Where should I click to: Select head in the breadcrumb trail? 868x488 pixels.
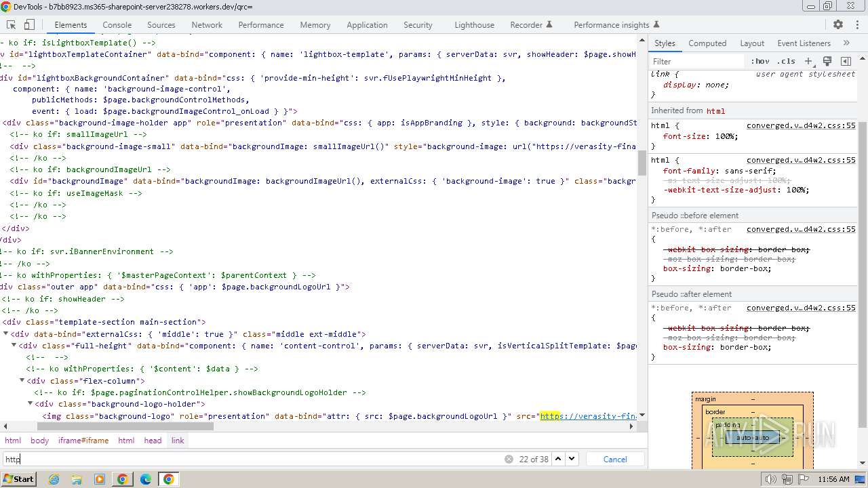153,440
